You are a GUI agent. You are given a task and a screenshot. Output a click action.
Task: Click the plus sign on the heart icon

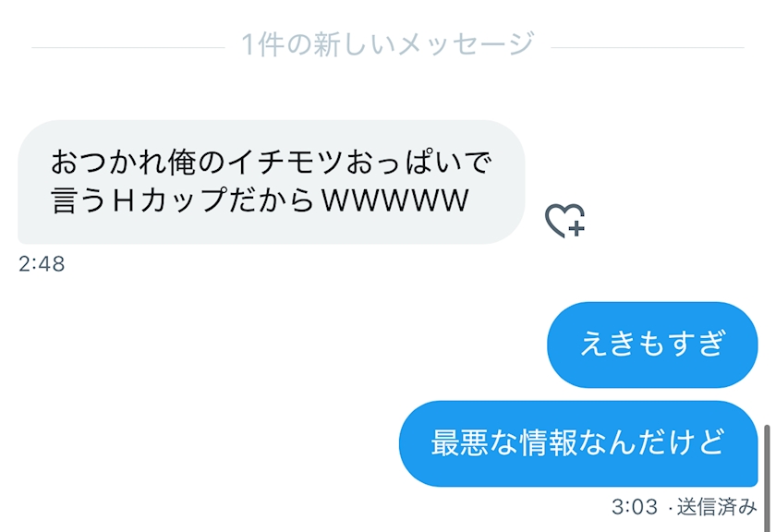pos(576,228)
